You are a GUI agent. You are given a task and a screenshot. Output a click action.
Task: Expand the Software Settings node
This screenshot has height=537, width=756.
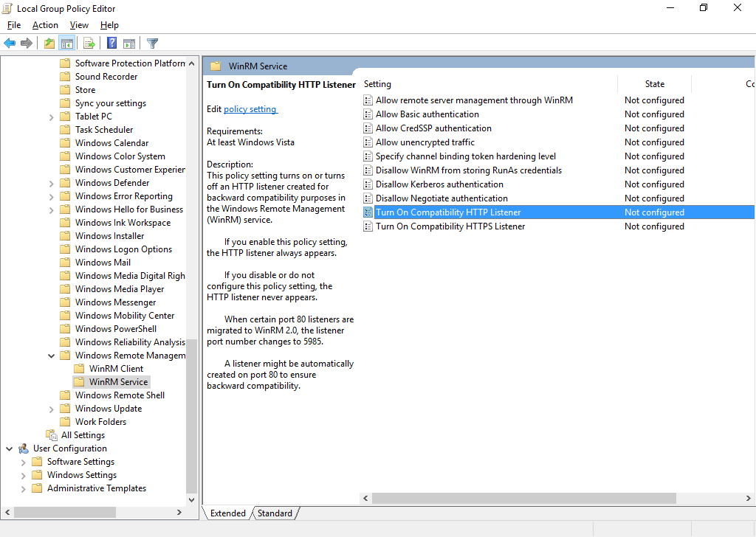click(23, 462)
